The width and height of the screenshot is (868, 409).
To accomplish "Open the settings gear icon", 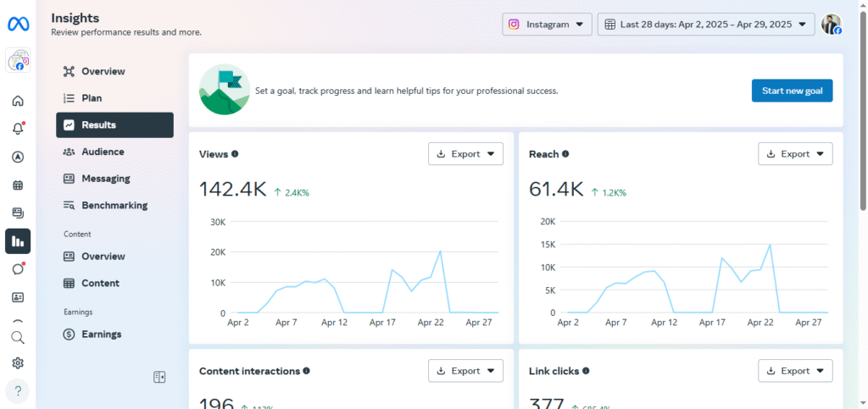I will tap(18, 363).
